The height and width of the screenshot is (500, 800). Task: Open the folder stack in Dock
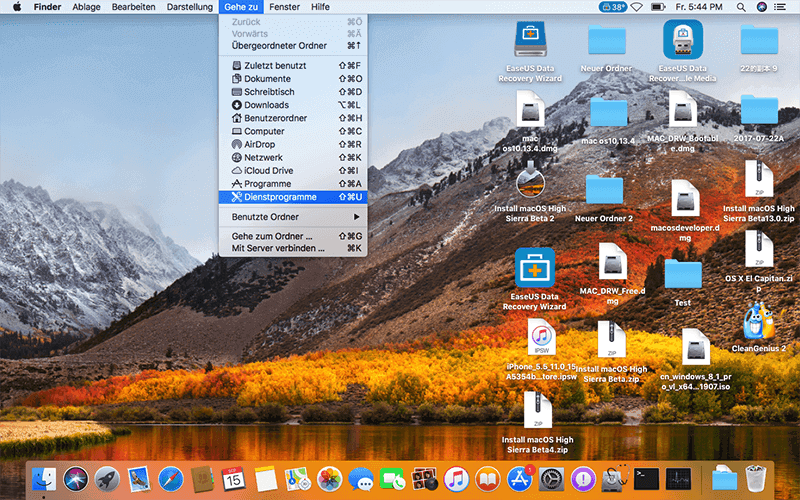pyautogui.click(x=724, y=479)
